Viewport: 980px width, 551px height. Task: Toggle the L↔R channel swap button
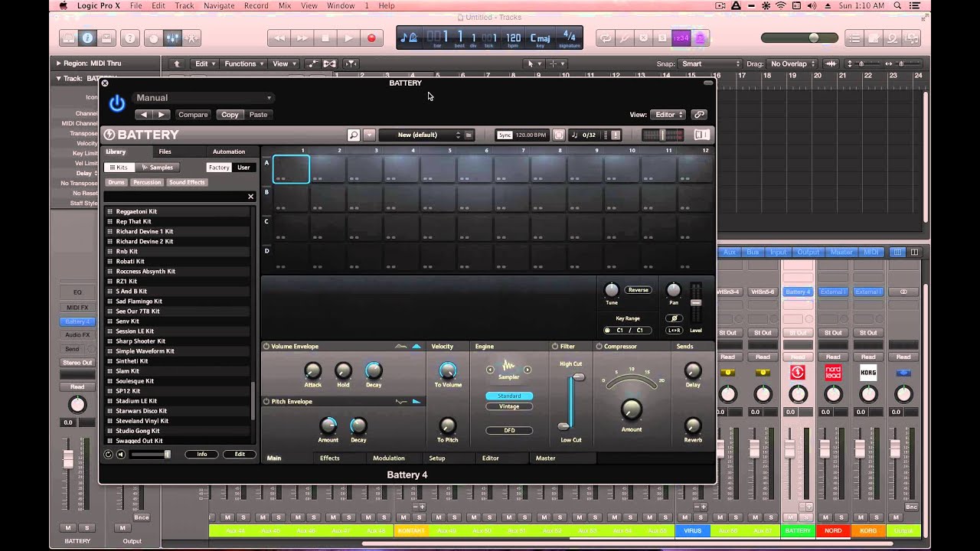674,331
